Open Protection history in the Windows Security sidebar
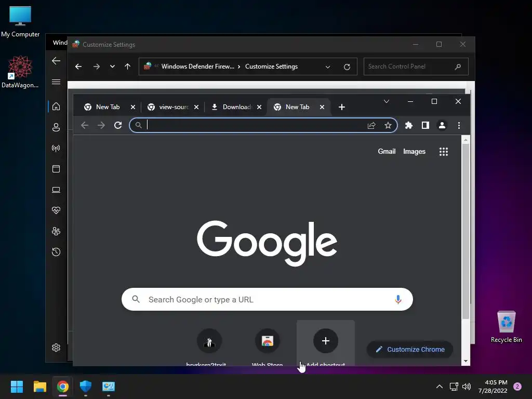Image resolution: width=532 pixels, height=399 pixels. point(56,252)
